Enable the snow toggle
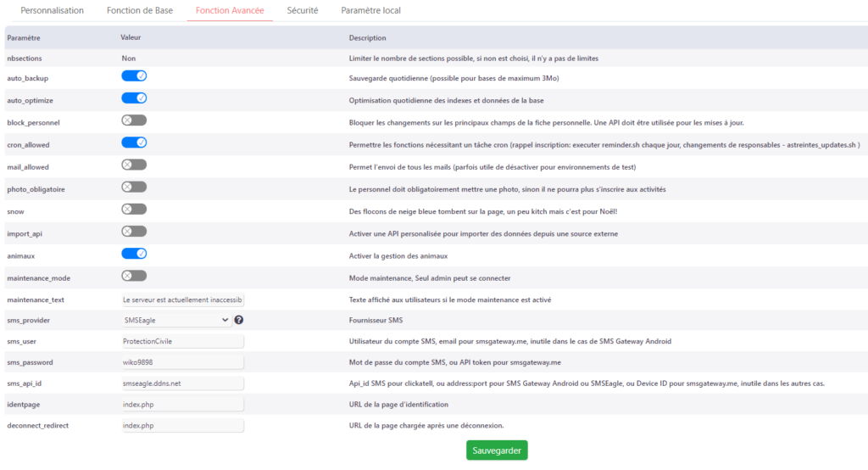The width and height of the screenshot is (868, 470). click(134, 209)
